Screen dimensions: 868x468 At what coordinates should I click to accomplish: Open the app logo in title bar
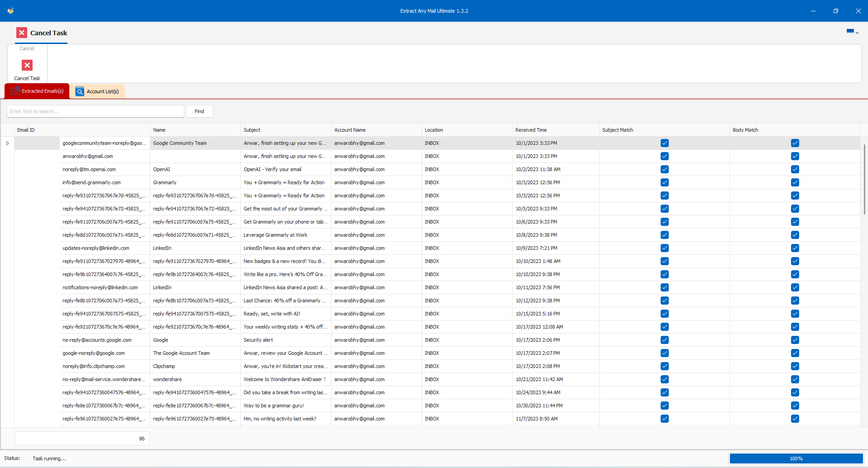click(x=11, y=11)
